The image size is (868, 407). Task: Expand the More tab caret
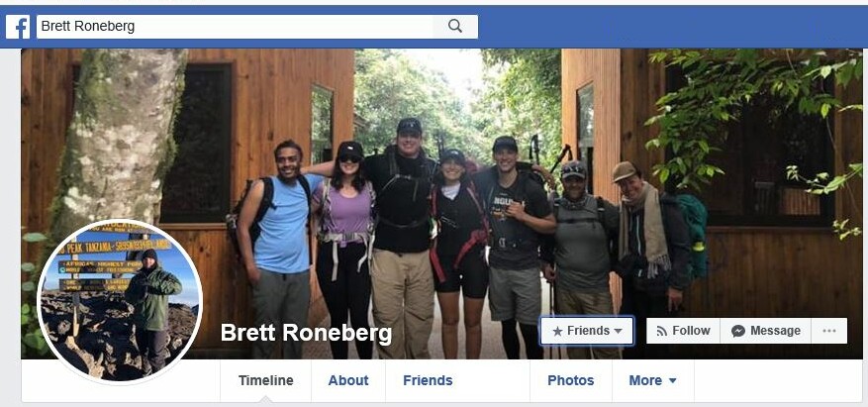click(673, 380)
